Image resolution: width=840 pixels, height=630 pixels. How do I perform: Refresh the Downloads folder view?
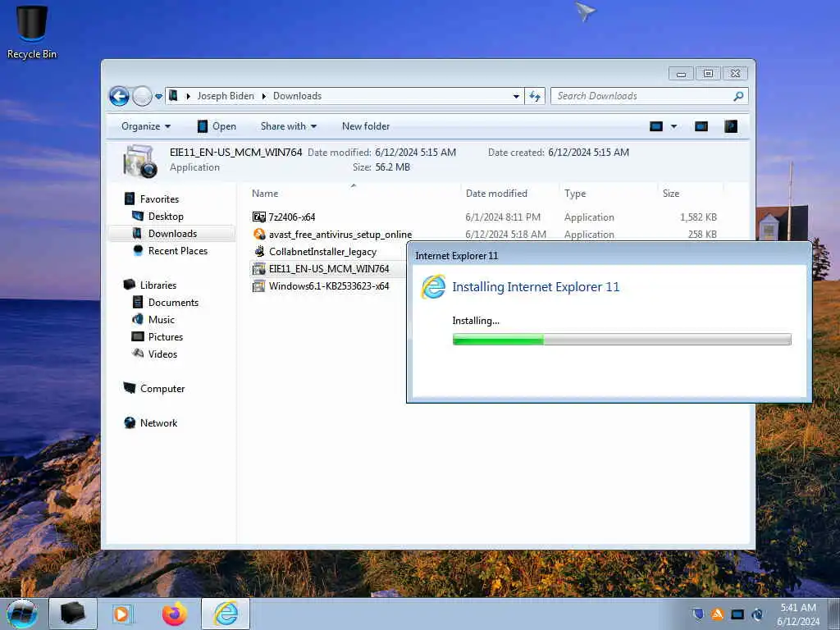[535, 97]
